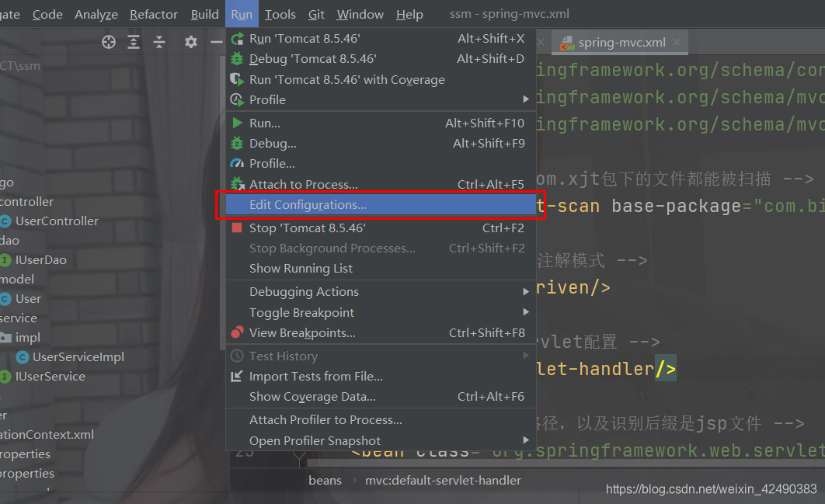Click the Run menu in menu bar
The width and height of the screenshot is (825, 504).
click(x=242, y=14)
